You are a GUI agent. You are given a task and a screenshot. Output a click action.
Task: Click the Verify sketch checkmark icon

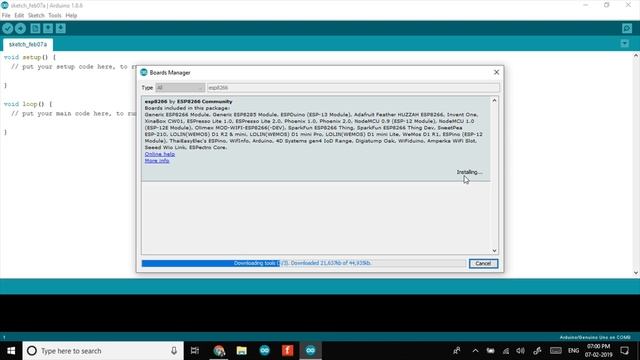click(x=8, y=29)
